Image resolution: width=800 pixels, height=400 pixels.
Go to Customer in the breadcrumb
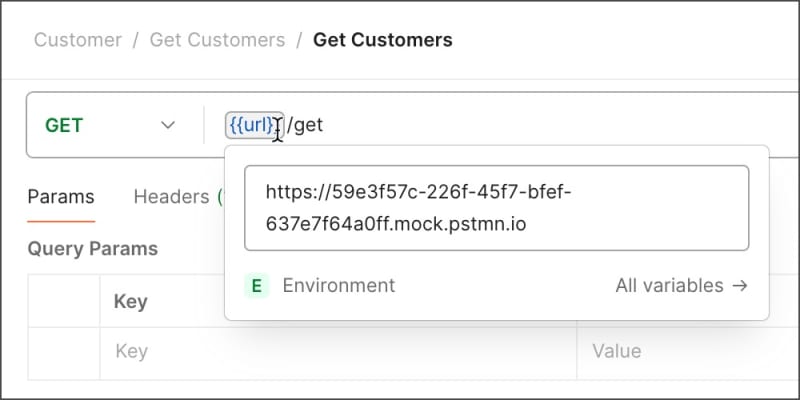pos(78,41)
